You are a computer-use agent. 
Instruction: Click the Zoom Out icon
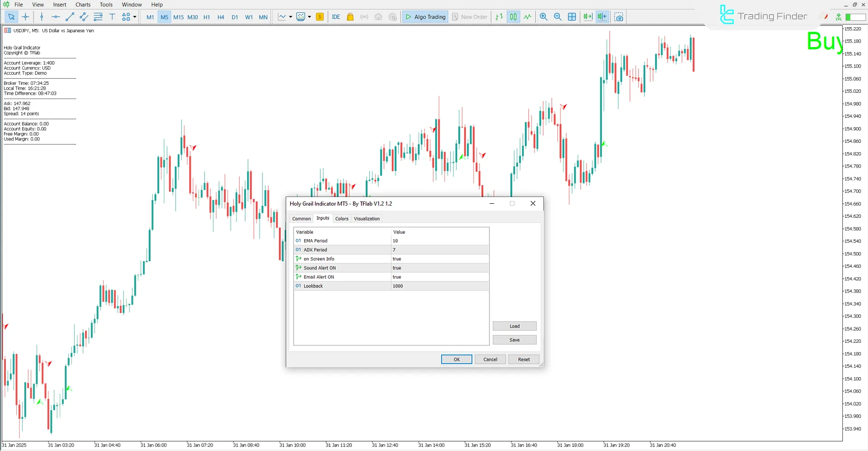click(x=558, y=17)
